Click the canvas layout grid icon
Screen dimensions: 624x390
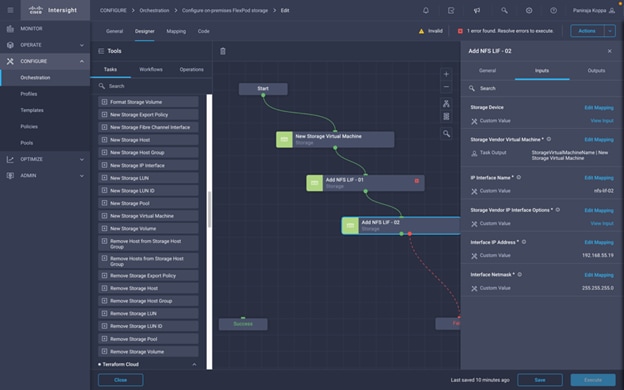(x=446, y=116)
